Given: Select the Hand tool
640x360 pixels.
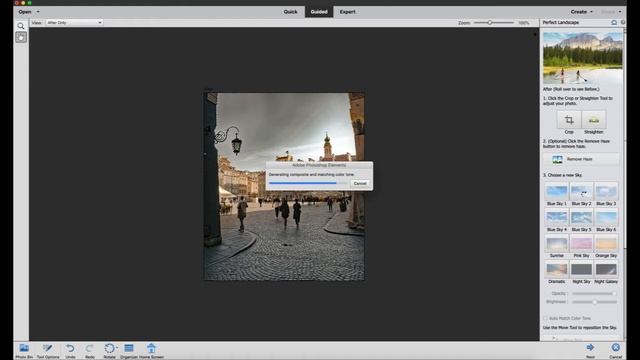Looking at the screenshot, I should tap(21, 38).
